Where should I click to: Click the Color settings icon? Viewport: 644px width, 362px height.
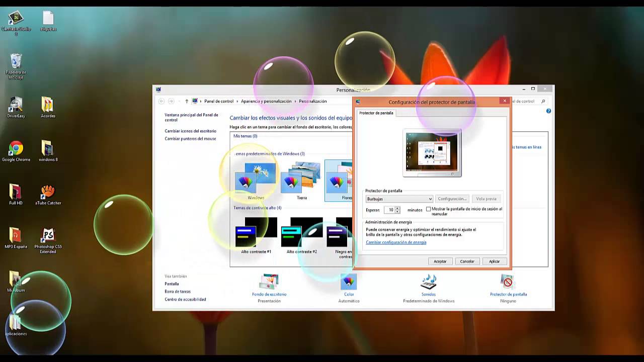349,282
